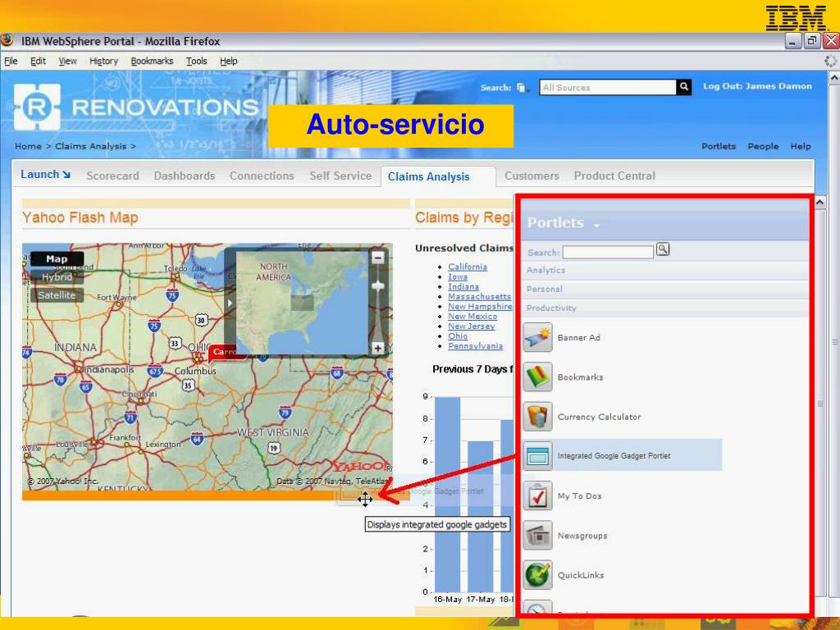Click the page scrollbar up arrow
Screen dimensions: 840x630
[833, 78]
